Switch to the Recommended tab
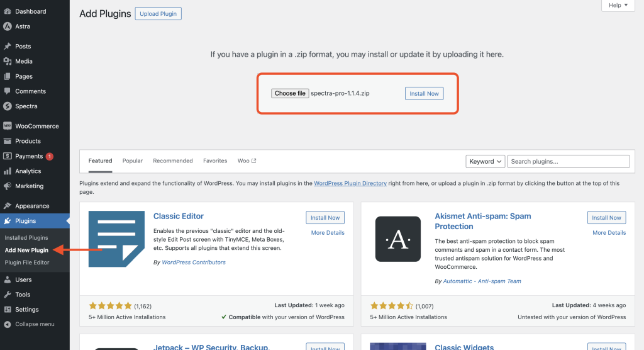The width and height of the screenshot is (644, 350). point(173,161)
